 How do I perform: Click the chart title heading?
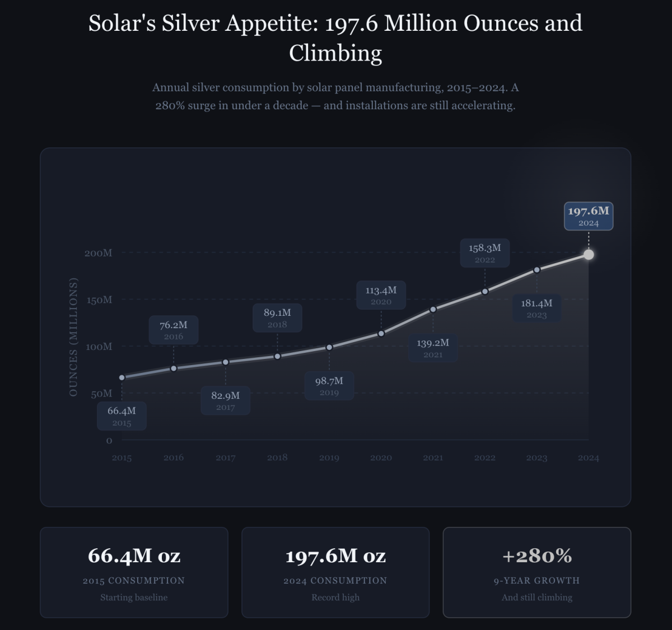click(335, 38)
